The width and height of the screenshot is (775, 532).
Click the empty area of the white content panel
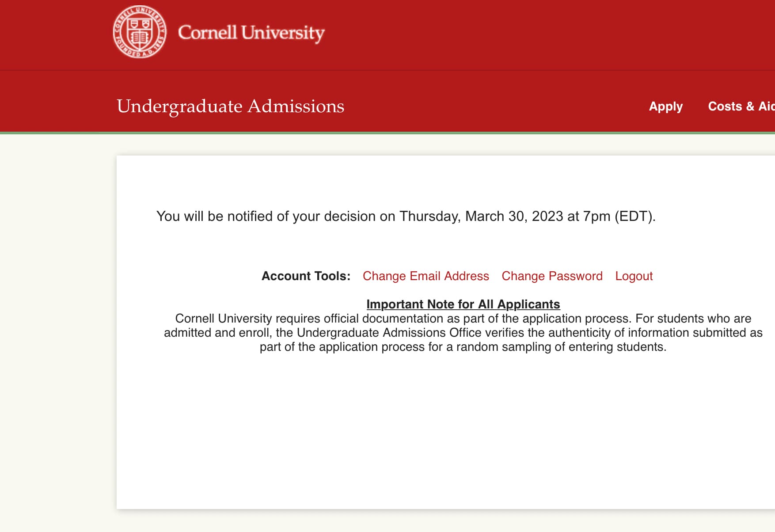(442, 433)
